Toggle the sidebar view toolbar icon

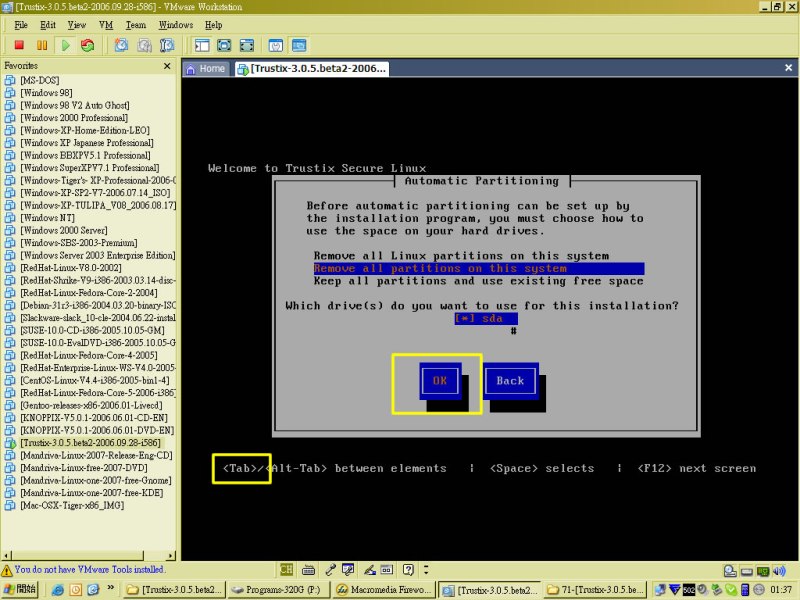pyautogui.click(x=202, y=45)
